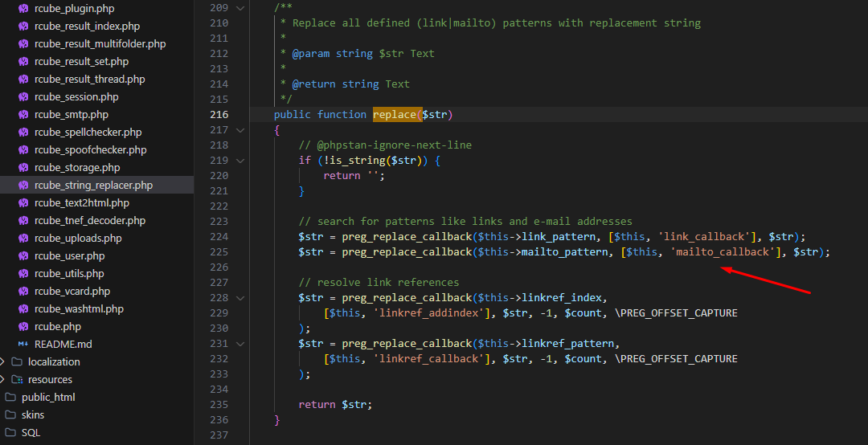Screen dimensions: 868x445
Task: Click @return tag in docblock
Action: [x=314, y=84]
